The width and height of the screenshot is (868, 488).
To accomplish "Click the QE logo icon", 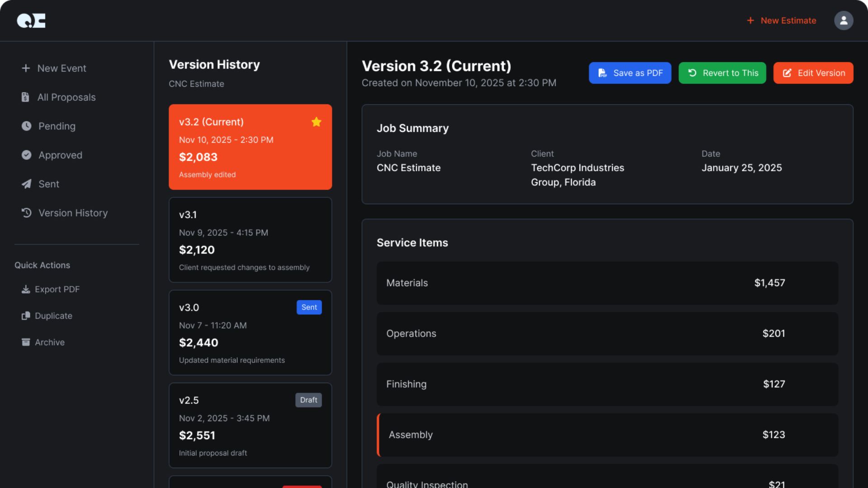I will pyautogui.click(x=31, y=20).
